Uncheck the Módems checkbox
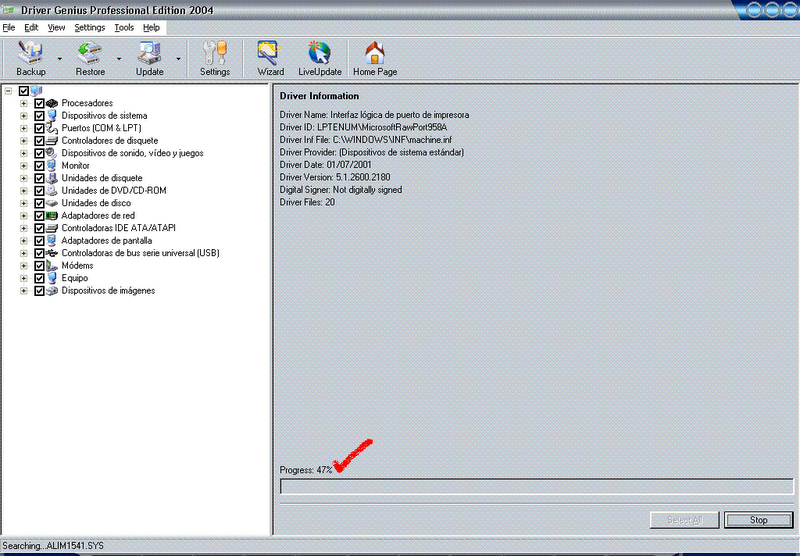This screenshot has width=800, height=556. [39, 266]
